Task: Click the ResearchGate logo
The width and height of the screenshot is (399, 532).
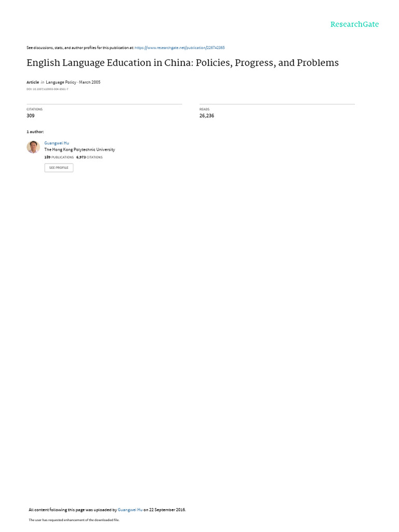Action: coord(354,24)
